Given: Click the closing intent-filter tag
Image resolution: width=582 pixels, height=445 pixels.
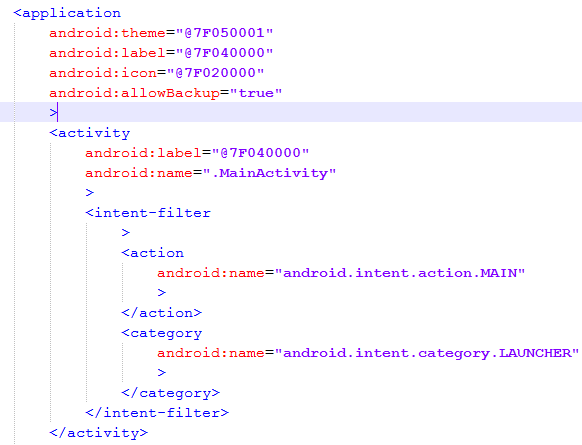Looking at the screenshot, I should pos(157,413).
